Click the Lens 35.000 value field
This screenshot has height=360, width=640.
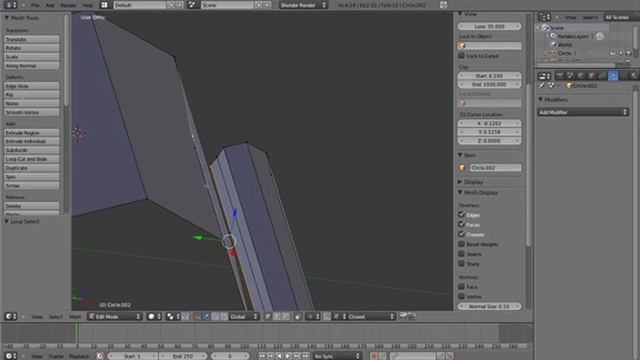[x=489, y=26]
